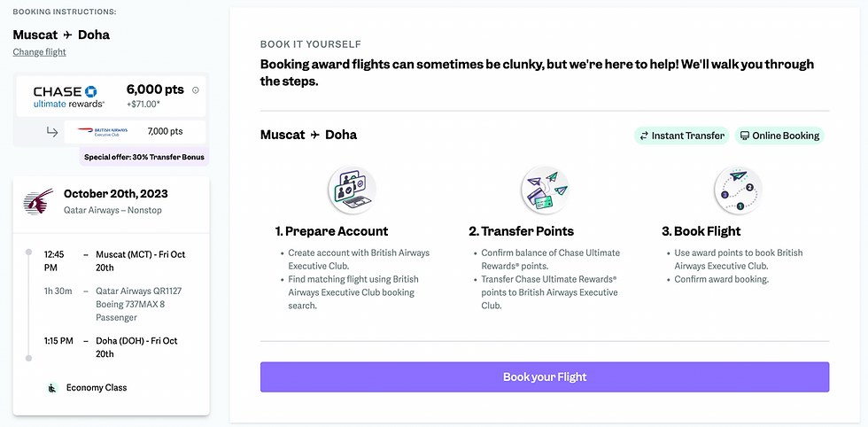This screenshot has height=427, width=868.
Task: Click the 2. Transfer Points heading
Action: 521,231
